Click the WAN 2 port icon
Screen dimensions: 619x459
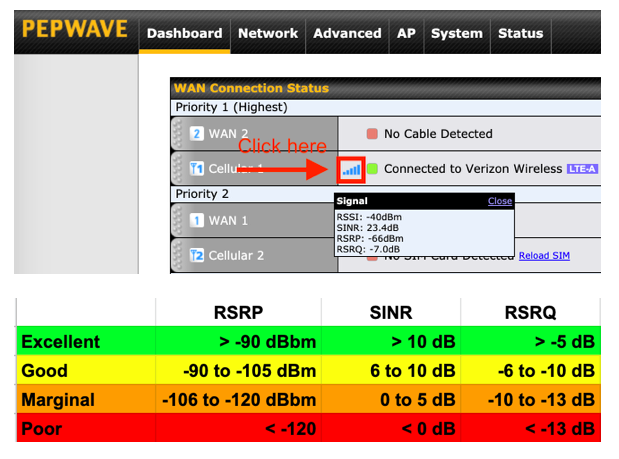(x=197, y=134)
